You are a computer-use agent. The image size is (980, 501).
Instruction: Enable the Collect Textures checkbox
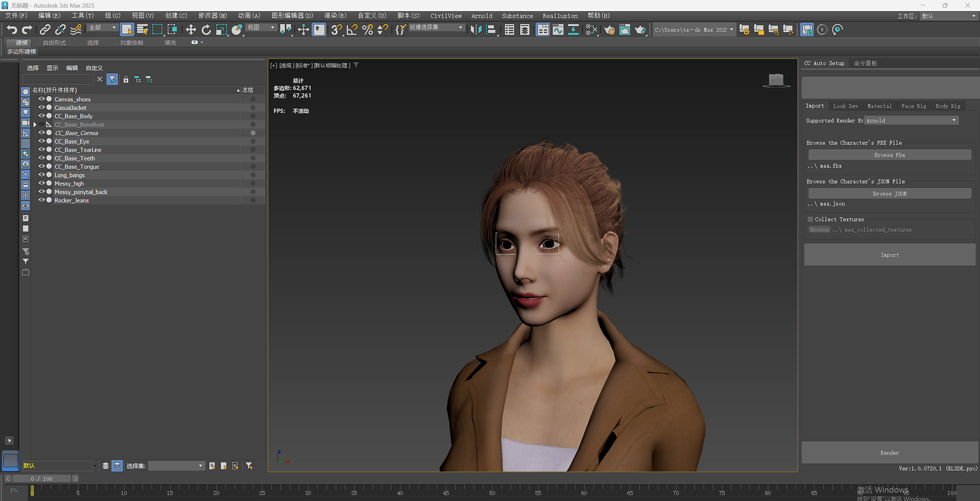tap(811, 219)
